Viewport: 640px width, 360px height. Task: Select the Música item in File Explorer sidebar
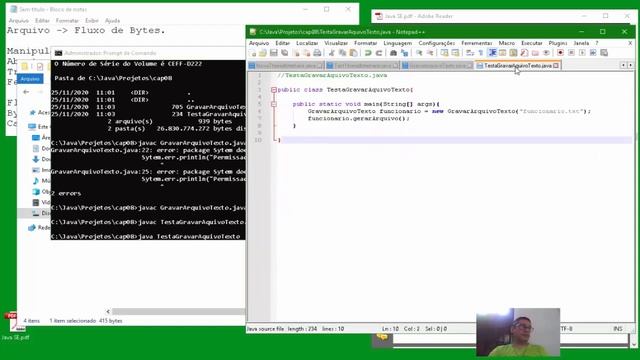(41, 181)
